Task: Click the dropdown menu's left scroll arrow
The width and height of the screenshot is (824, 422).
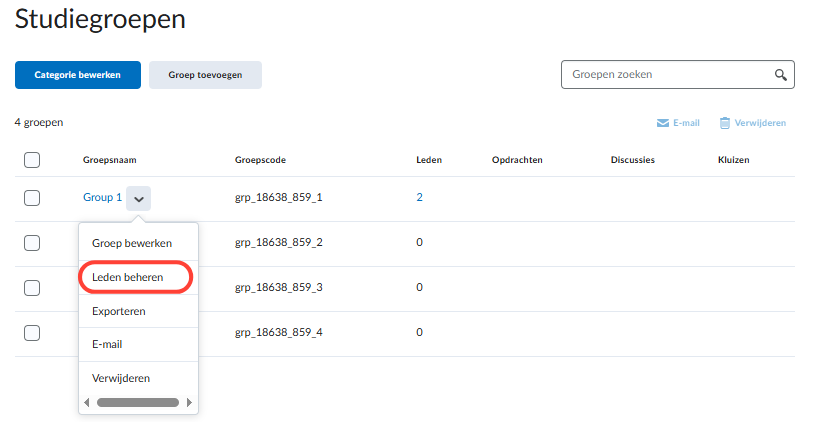Action: 87,403
